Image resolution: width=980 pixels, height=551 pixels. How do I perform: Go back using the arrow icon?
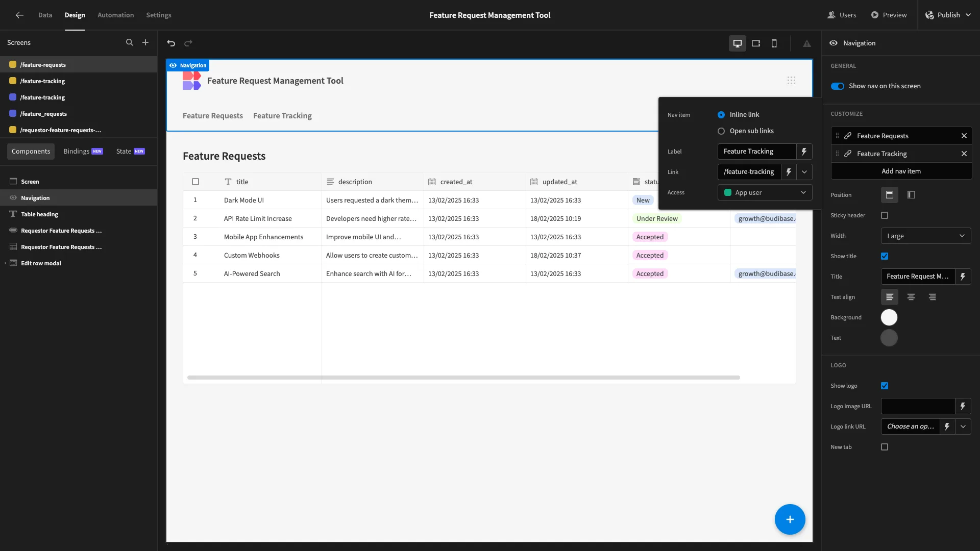click(x=19, y=15)
